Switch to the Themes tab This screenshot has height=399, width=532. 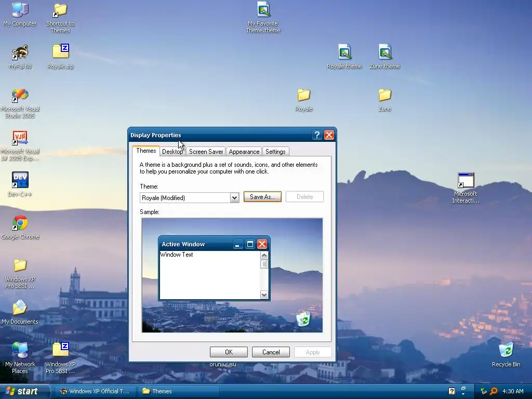click(x=146, y=151)
